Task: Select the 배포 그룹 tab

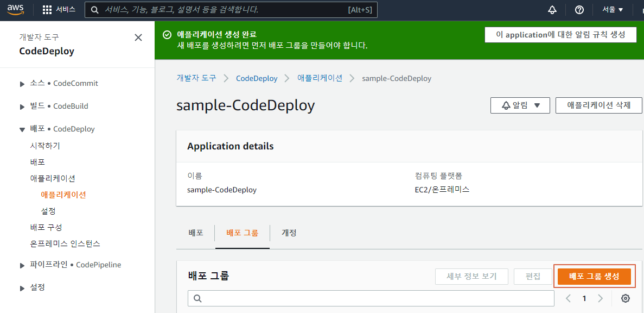Action: coord(243,233)
